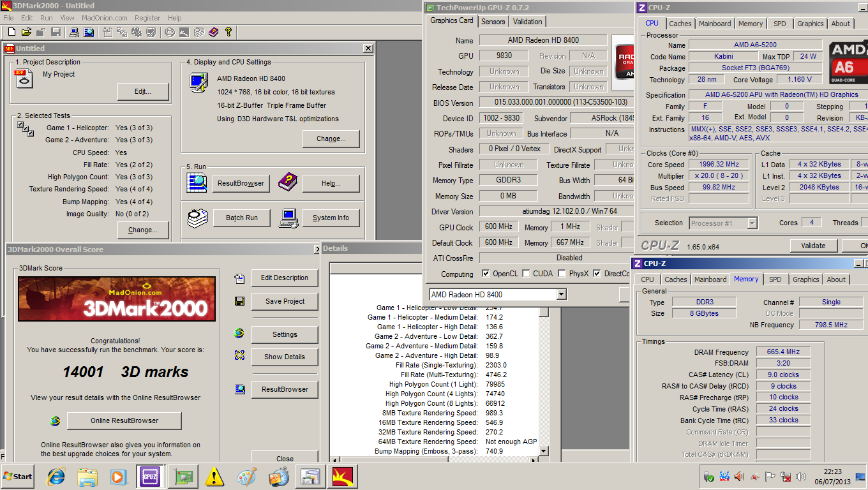Open Mainboard tab in upper CPU-Z
The width and height of the screenshot is (868, 490).
click(715, 24)
